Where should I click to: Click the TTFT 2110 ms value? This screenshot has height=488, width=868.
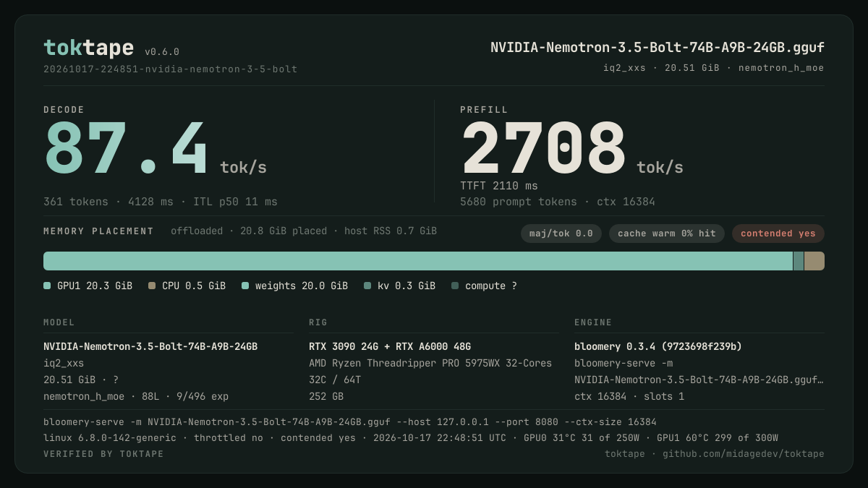pyautogui.click(x=499, y=186)
